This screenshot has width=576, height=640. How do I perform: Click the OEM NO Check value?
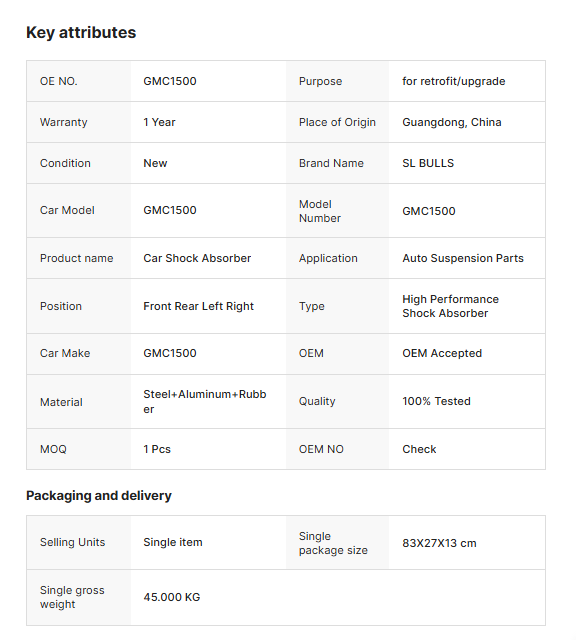(419, 449)
